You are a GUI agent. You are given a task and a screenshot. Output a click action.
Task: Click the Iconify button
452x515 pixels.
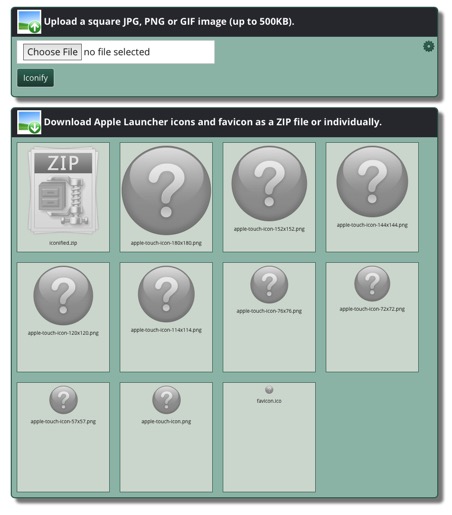(x=35, y=78)
